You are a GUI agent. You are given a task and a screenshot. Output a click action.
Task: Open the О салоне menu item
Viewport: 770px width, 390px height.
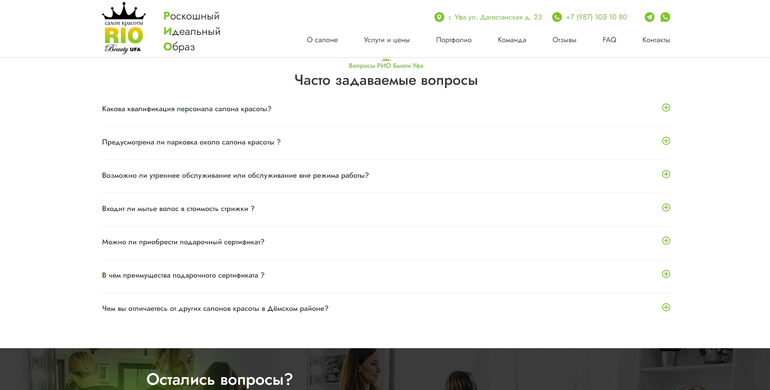pos(322,40)
